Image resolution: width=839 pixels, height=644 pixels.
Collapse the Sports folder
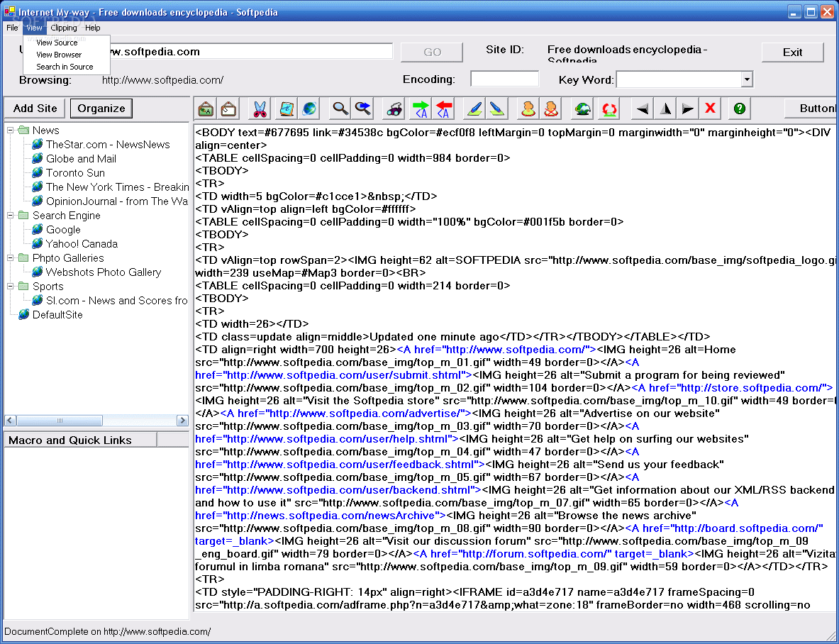(10, 286)
